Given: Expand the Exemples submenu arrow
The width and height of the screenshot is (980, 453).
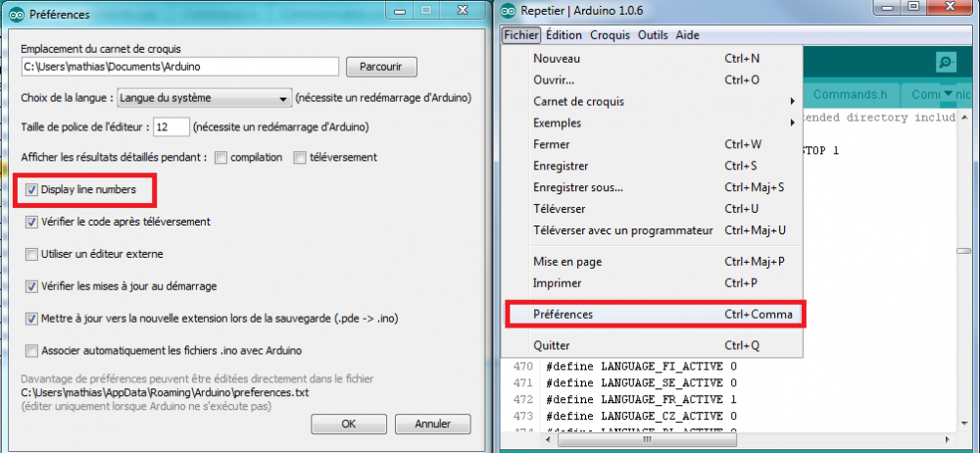Looking at the screenshot, I should click(x=792, y=123).
